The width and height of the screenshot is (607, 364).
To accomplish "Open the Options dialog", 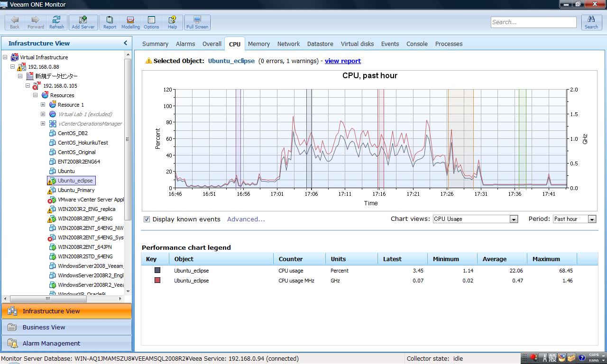I will (151, 22).
